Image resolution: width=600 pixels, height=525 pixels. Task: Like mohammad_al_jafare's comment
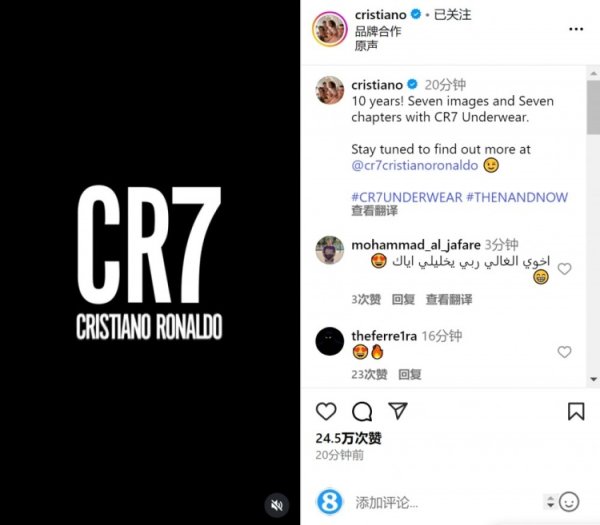[564, 269]
